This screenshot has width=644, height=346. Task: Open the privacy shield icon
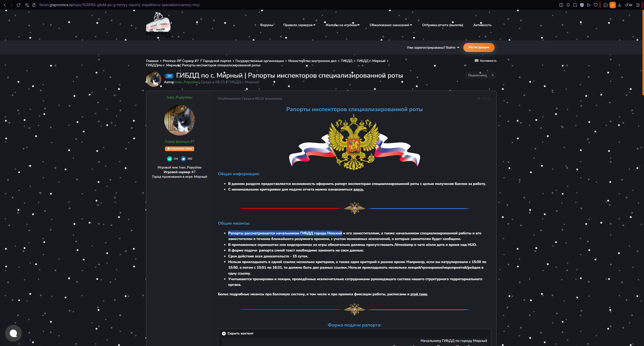[582, 5]
